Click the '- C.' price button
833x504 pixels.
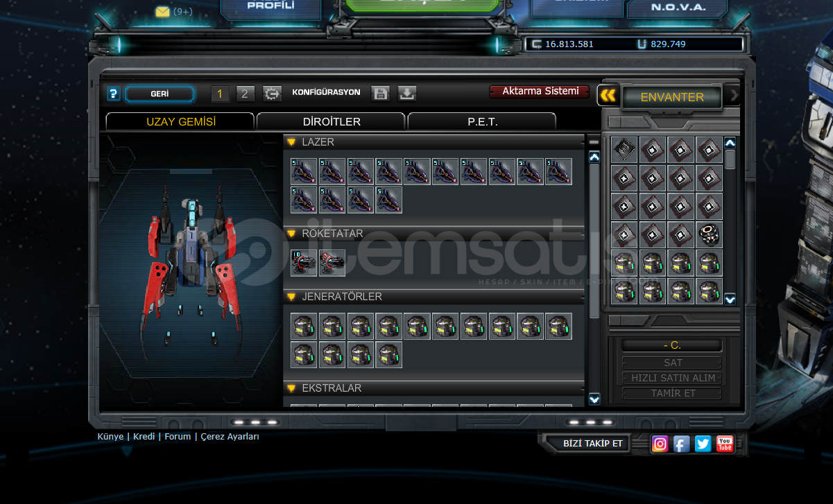coord(672,345)
